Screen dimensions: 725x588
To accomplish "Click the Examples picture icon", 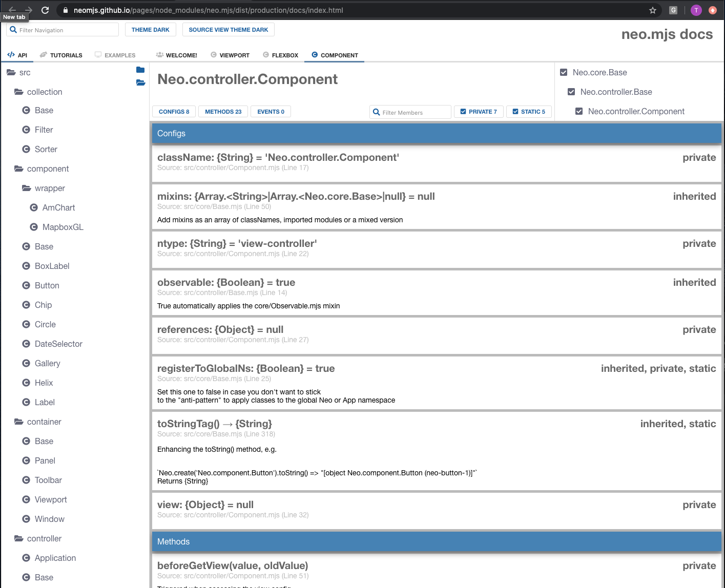I will [x=97, y=54].
